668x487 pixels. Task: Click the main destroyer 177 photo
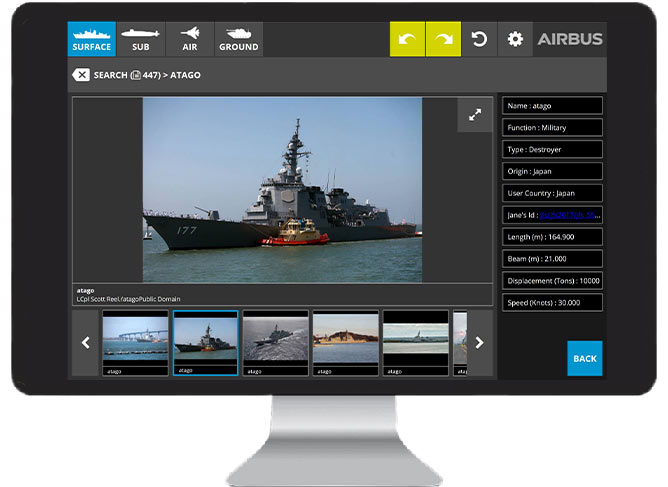coord(282,190)
